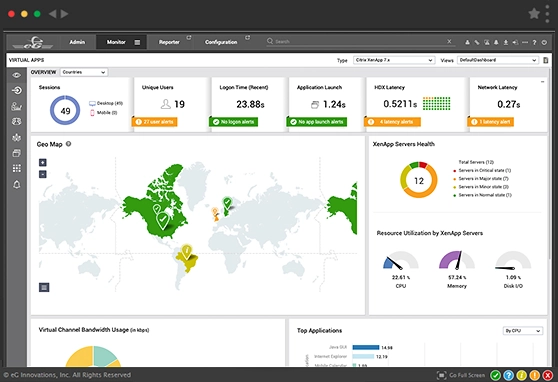Click the browser bookmark star icon
The height and width of the screenshot is (382, 558).
[534, 14]
